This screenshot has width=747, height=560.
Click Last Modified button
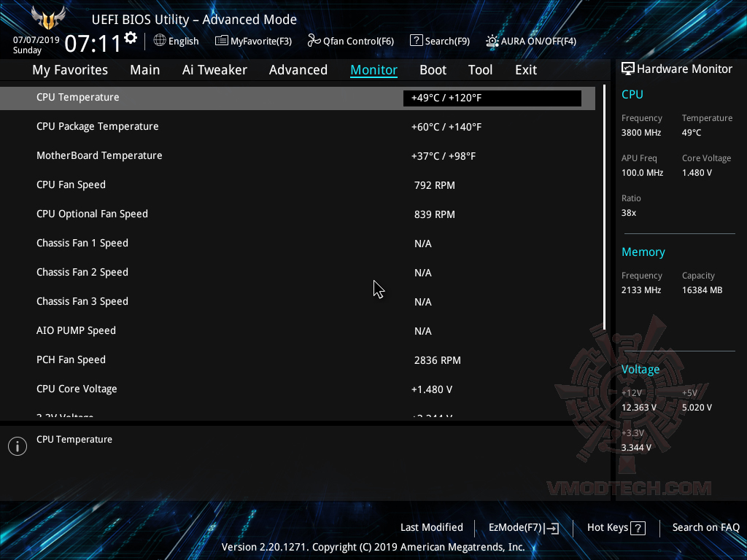pyautogui.click(x=432, y=527)
